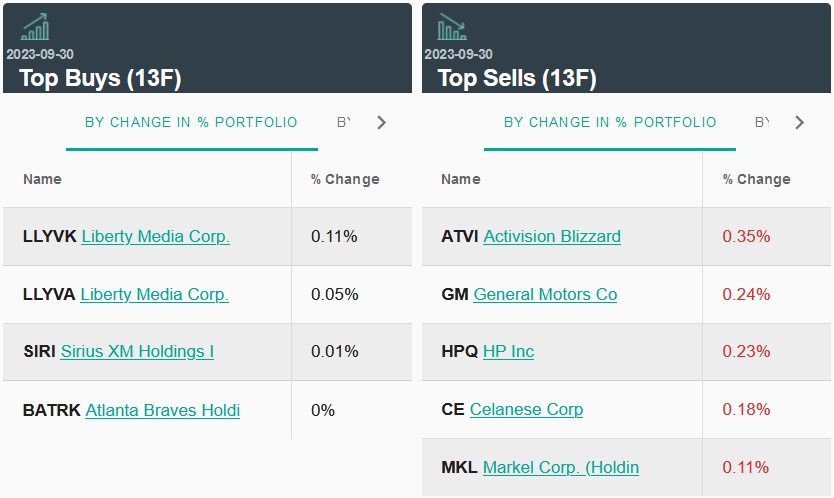Click the HP Inc link

coord(508,352)
